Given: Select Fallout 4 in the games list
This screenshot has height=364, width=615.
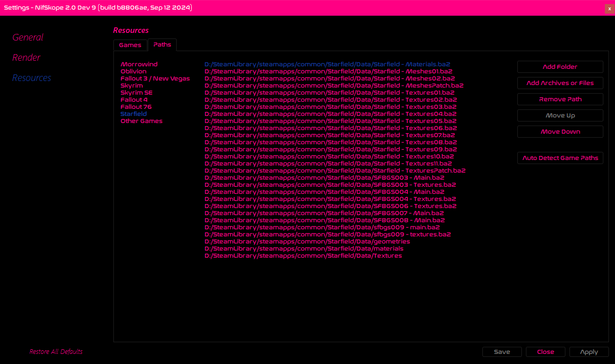Looking at the screenshot, I should pos(134,100).
